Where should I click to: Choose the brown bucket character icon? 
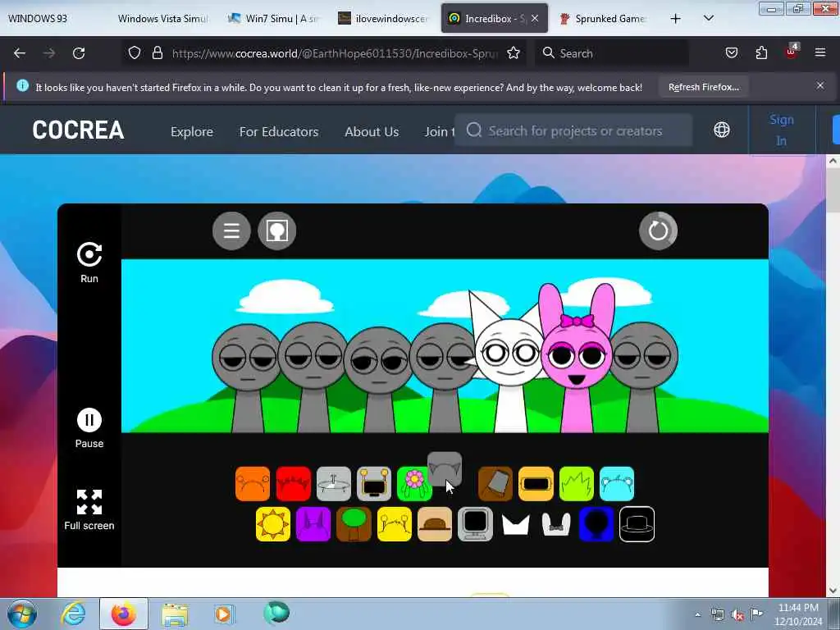[495, 484]
